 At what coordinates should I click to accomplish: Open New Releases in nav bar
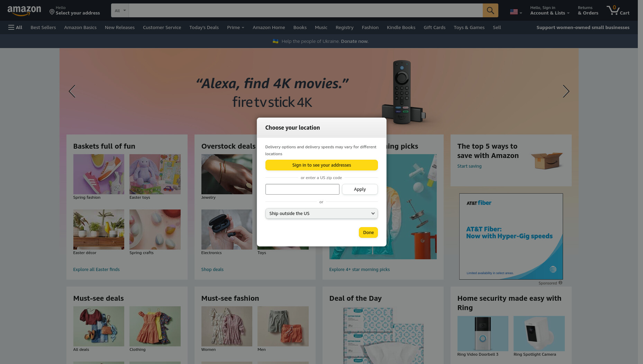[120, 27]
